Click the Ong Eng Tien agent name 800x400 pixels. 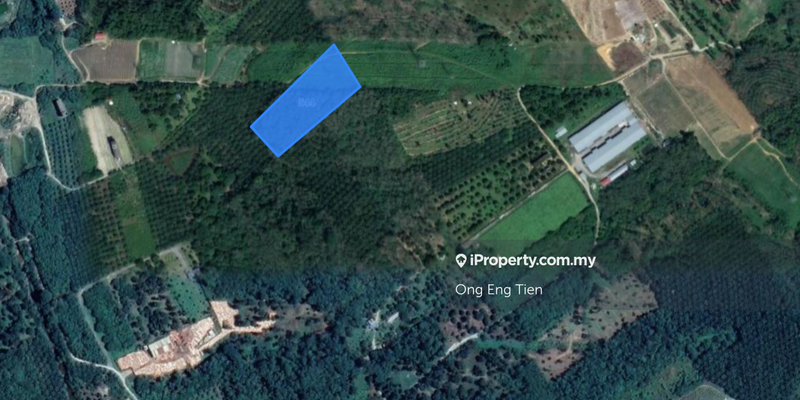pos(498,290)
